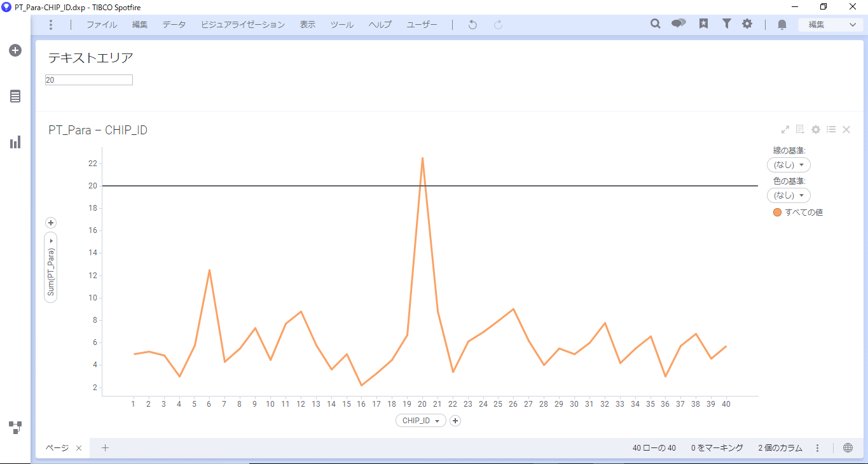
Task: Click the Y-axis label 22
Action: [x=93, y=164]
